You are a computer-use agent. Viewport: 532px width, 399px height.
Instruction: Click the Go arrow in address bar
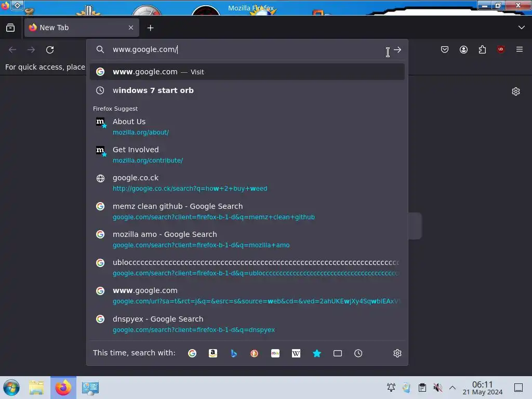click(x=397, y=50)
